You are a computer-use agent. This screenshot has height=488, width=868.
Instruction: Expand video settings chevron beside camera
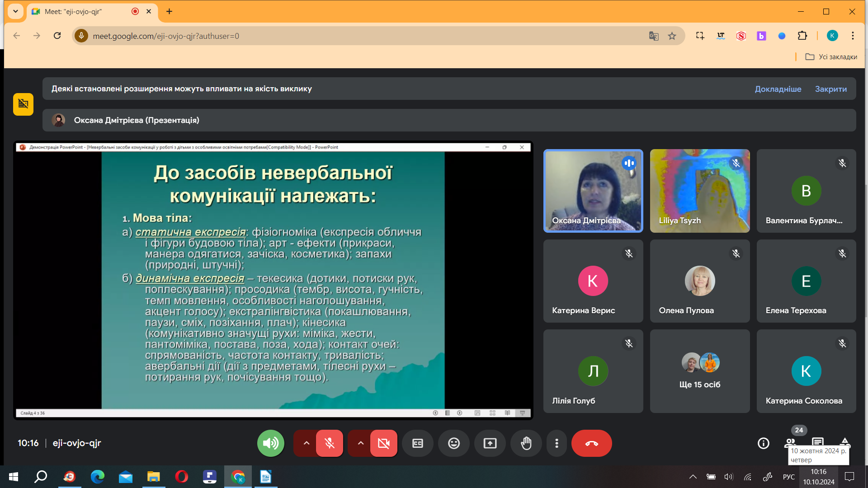point(360,443)
